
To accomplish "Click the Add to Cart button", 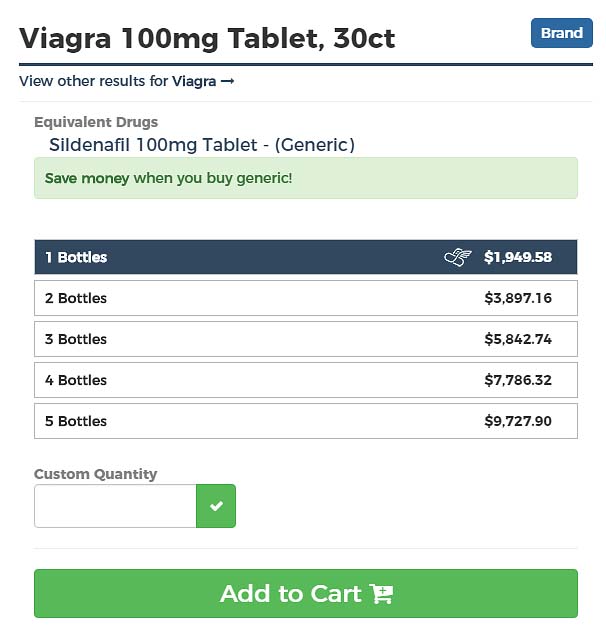I will pos(306,594).
